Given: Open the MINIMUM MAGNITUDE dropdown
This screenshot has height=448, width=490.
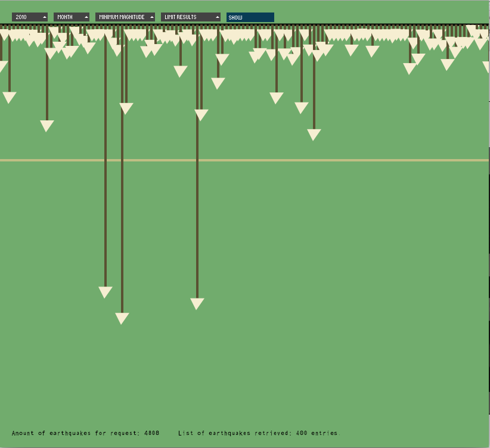Looking at the screenshot, I should tap(125, 17).
